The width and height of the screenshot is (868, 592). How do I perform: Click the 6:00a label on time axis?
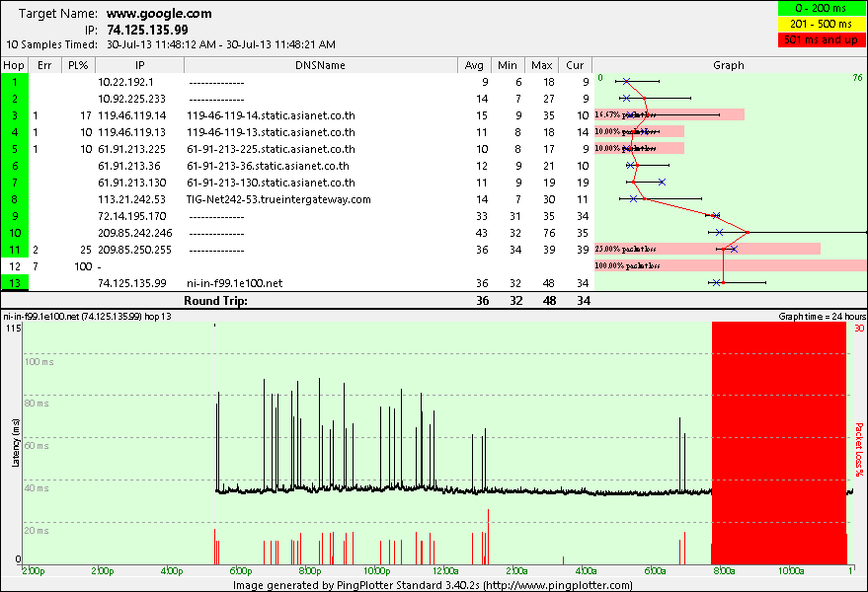(x=655, y=571)
